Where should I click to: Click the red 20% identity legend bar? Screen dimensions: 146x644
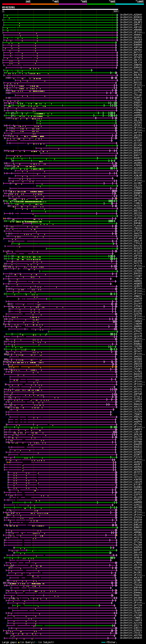(x=16, y=4)
